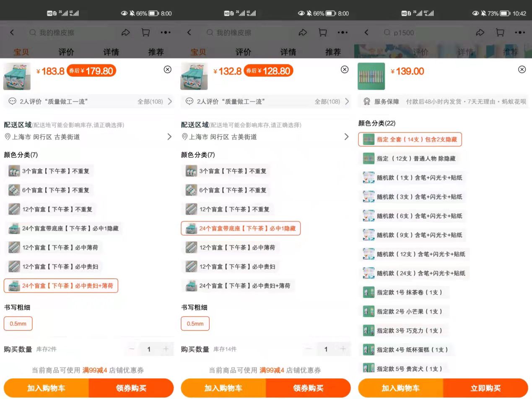The height and width of the screenshot is (399, 532).
Task: Close the popup showing ¥139.00 price
Action: pos(522,70)
